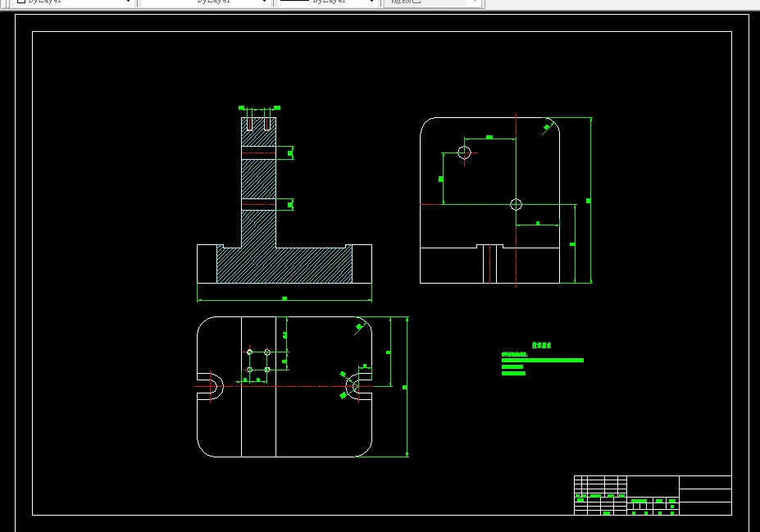Select the four-hole pattern in top view
This screenshot has width=760, height=532.
[x=258, y=361]
